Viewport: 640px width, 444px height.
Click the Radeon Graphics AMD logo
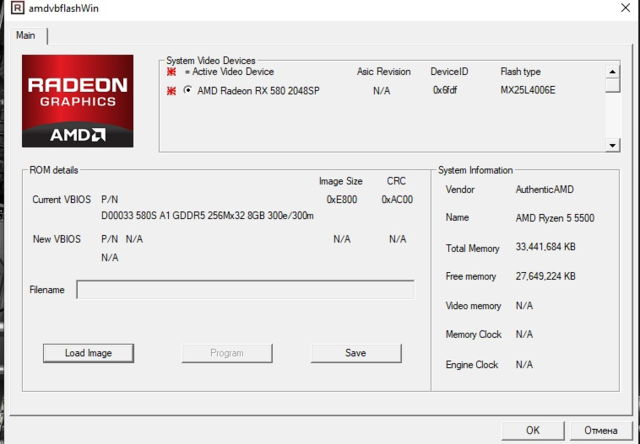(78, 101)
